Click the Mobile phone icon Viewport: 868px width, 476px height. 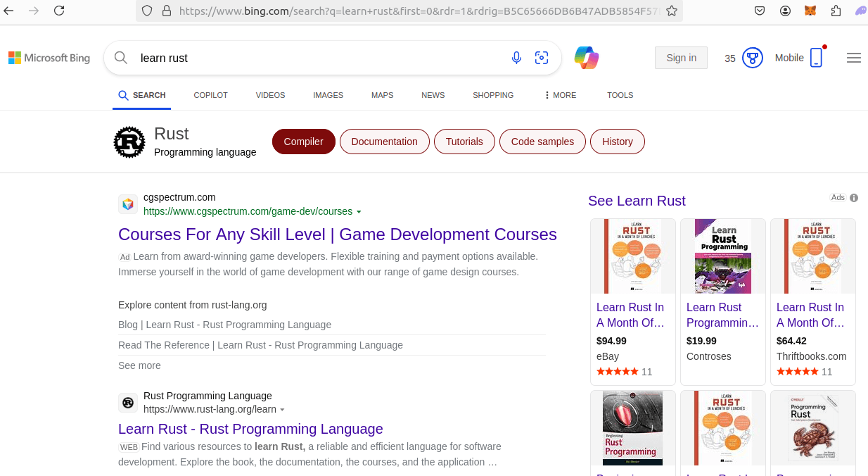coord(816,58)
